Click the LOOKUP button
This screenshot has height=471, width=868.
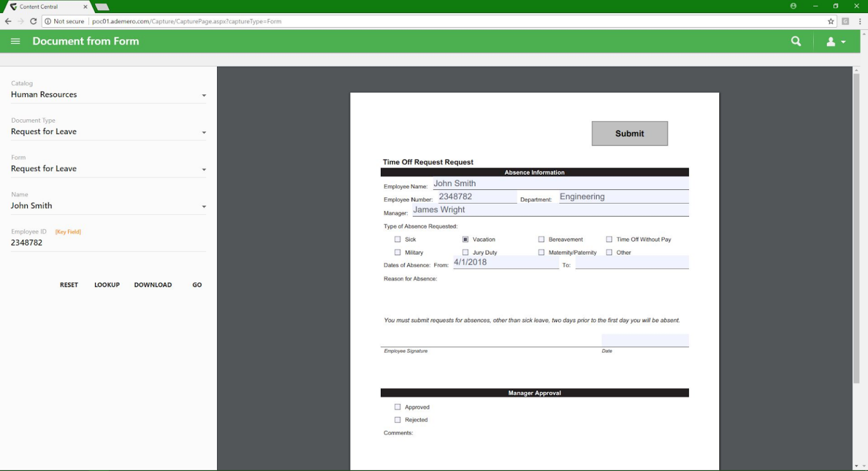(107, 284)
